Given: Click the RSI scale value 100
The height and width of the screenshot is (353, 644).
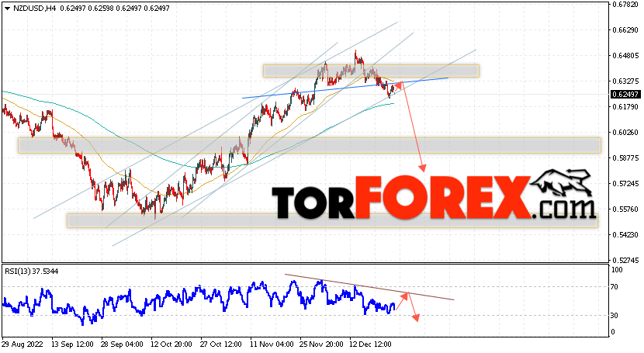Looking at the screenshot, I should tap(617, 270).
